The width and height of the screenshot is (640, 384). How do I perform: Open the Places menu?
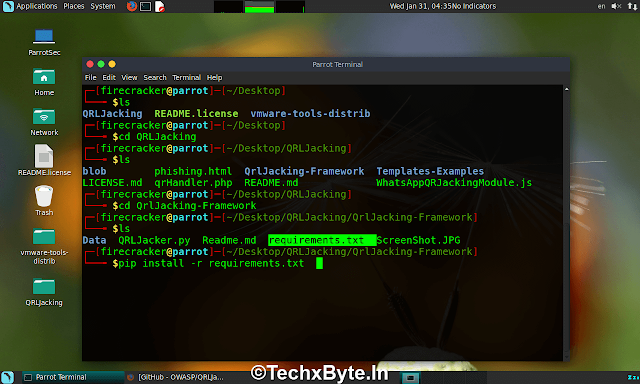[74, 6]
